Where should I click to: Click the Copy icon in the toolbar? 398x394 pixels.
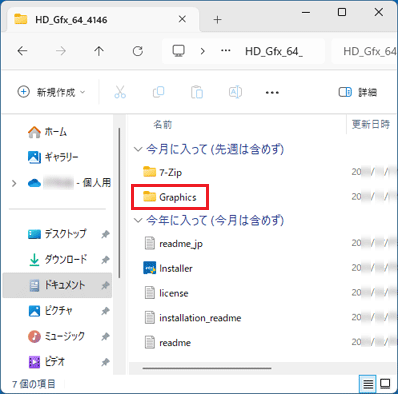(158, 92)
